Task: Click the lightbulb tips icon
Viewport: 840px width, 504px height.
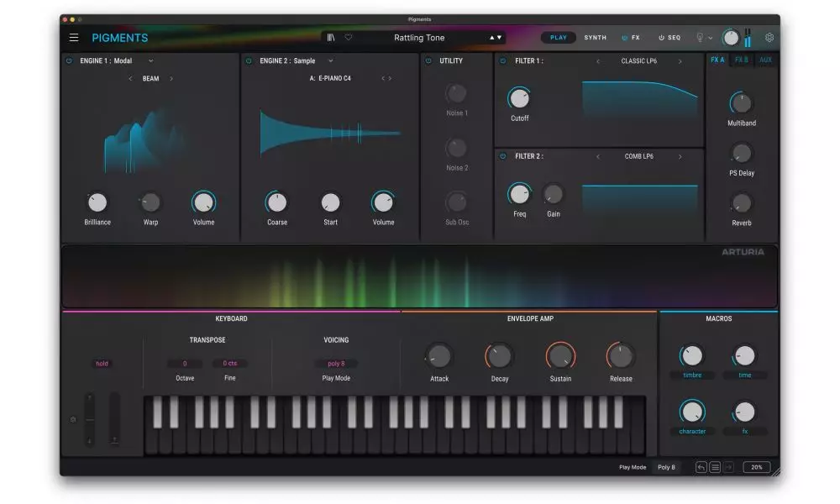Action: tap(700, 38)
